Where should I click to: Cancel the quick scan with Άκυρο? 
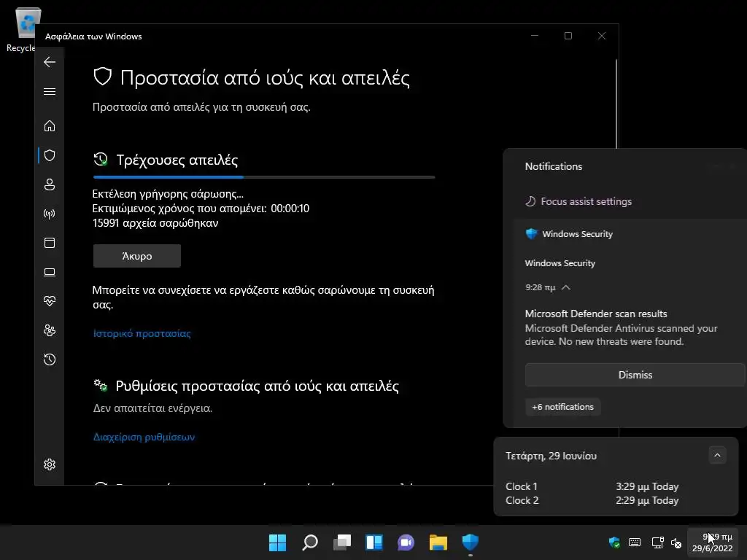pyautogui.click(x=136, y=256)
